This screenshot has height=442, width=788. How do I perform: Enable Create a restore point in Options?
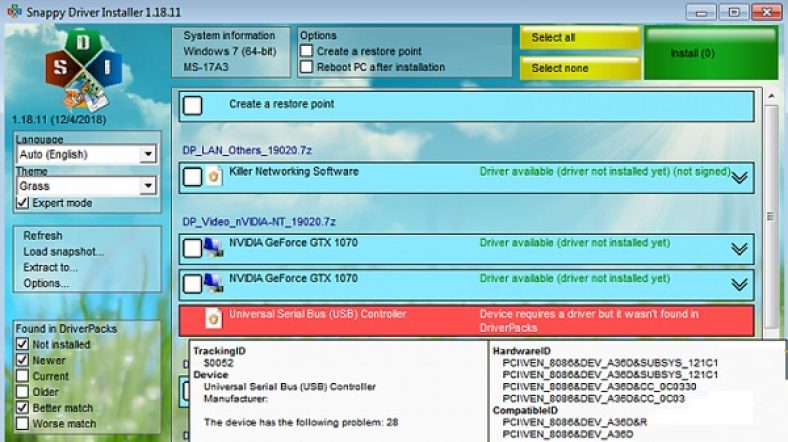click(x=306, y=51)
